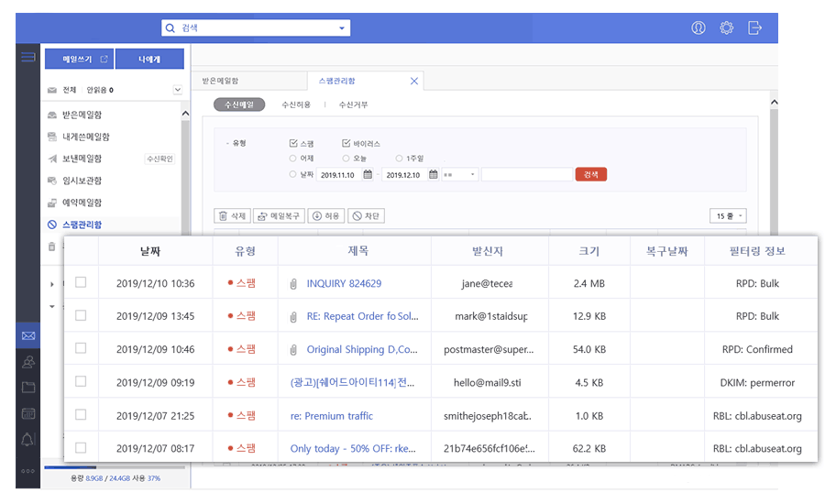Close the 스팸관리함 tab
This screenshot has height=504, width=825.
coord(414,81)
